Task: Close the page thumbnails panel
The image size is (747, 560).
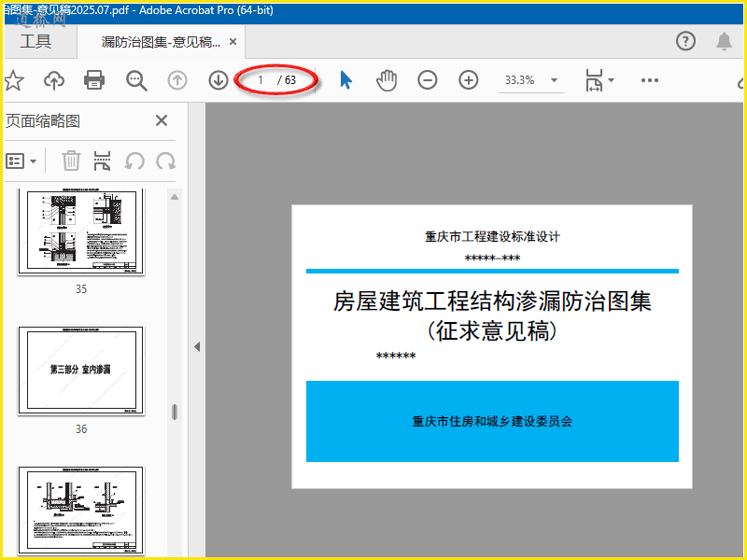Action: (x=162, y=120)
